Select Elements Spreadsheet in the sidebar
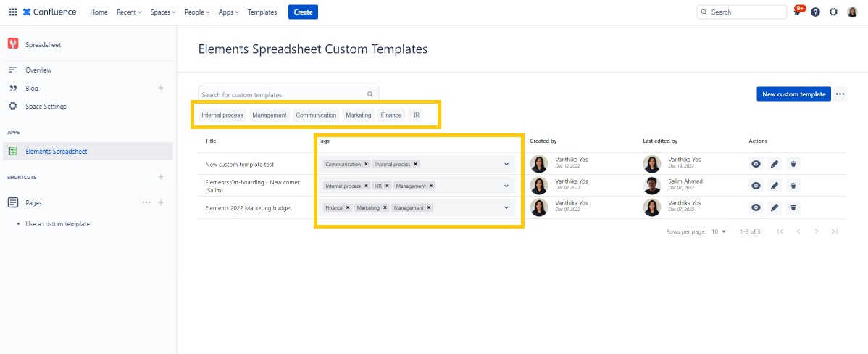 point(56,152)
